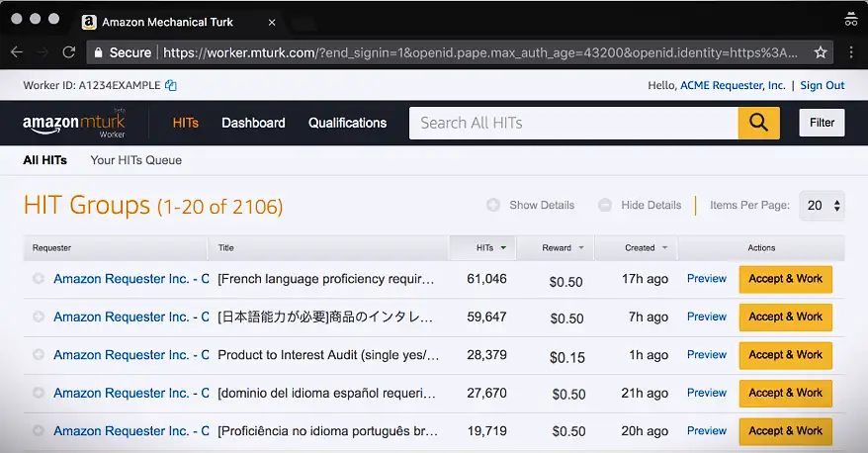Expand the French language proficiency HIT row

point(39,279)
